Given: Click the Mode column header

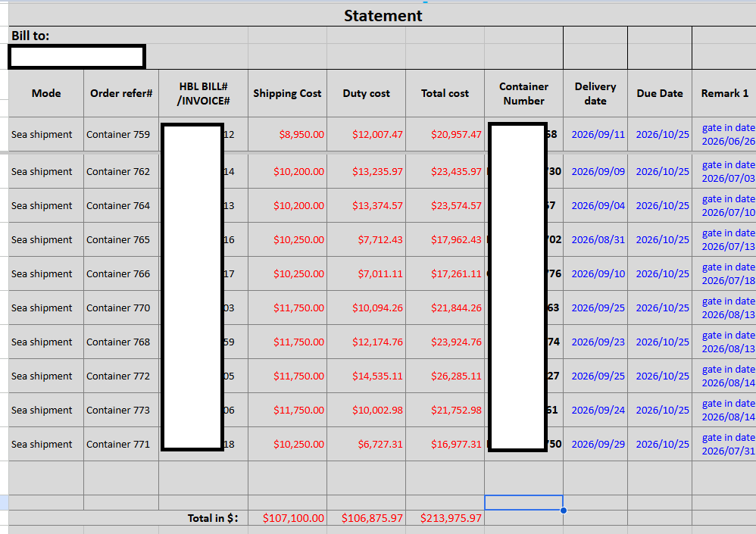Looking at the screenshot, I should point(46,93).
